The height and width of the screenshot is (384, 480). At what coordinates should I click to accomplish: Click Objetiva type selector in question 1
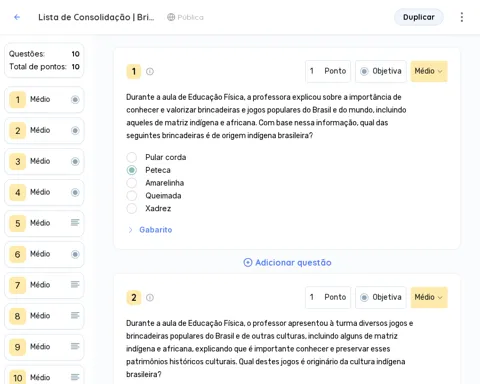[x=381, y=71]
